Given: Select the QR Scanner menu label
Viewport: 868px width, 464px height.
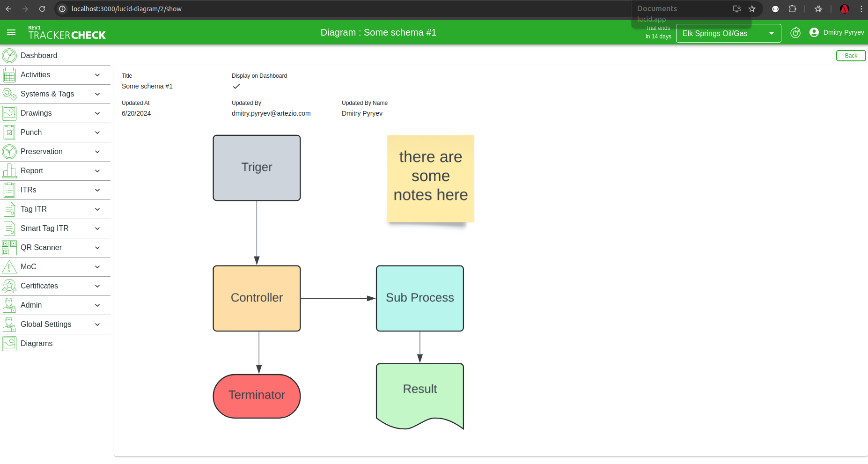Looking at the screenshot, I should pos(41,248).
